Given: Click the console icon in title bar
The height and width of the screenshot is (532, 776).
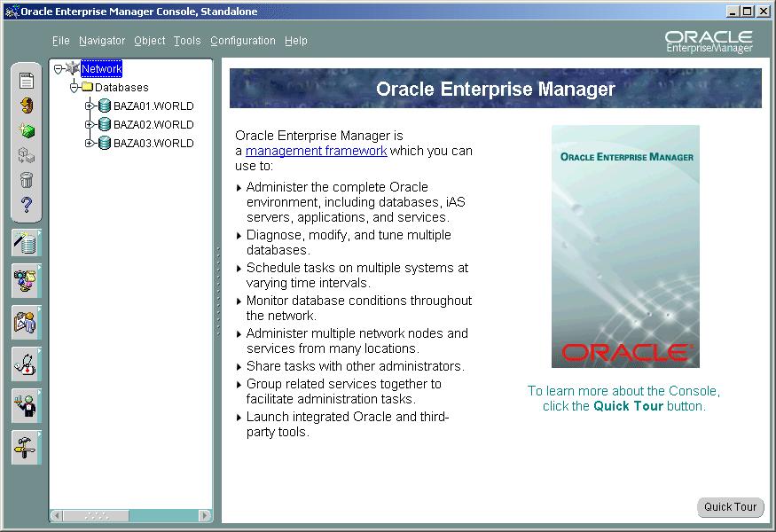Looking at the screenshot, I should pyautogui.click(x=12, y=12).
